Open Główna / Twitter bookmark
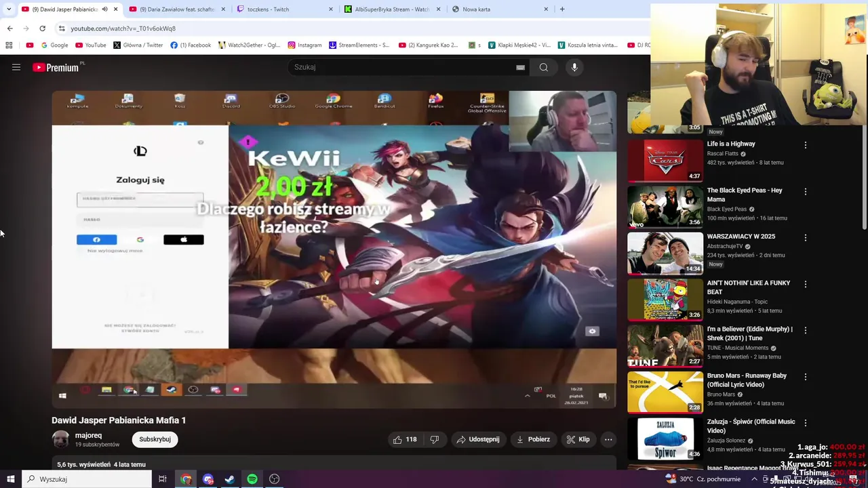This screenshot has height=488, width=868. click(x=138, y=45)
